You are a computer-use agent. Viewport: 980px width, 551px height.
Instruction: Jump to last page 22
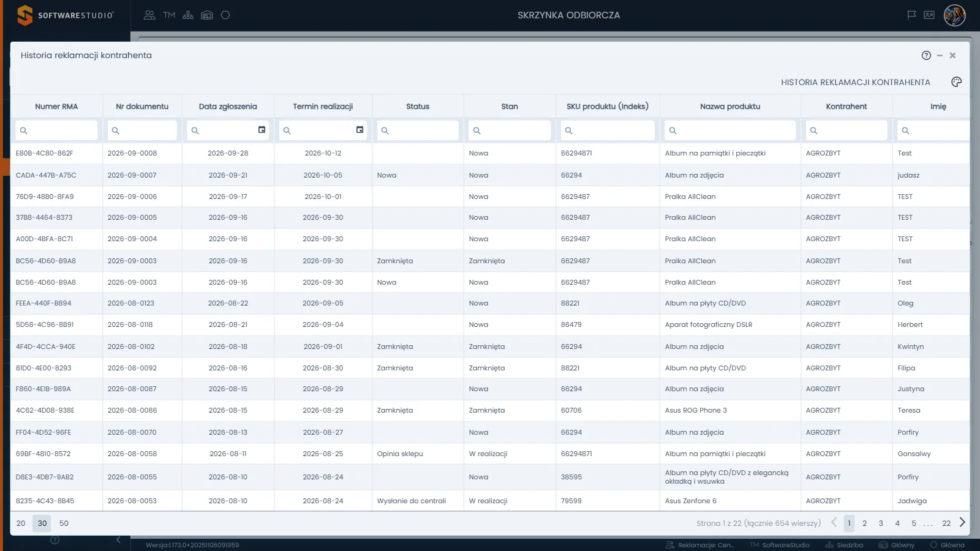click(x=946, y=523)
